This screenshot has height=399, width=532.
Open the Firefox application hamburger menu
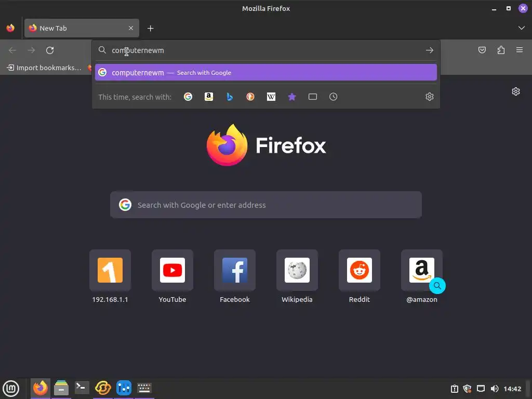(x=520, y=50)
